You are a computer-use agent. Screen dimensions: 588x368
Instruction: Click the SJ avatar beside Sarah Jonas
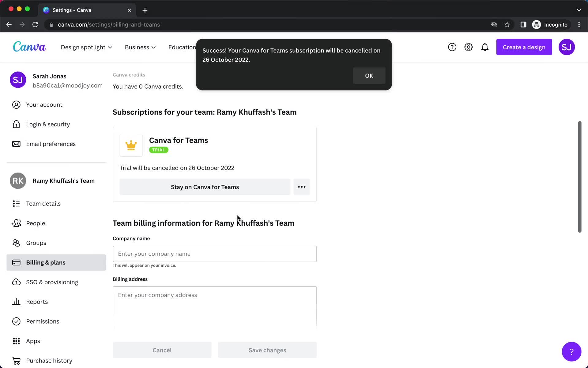[18, 80]
